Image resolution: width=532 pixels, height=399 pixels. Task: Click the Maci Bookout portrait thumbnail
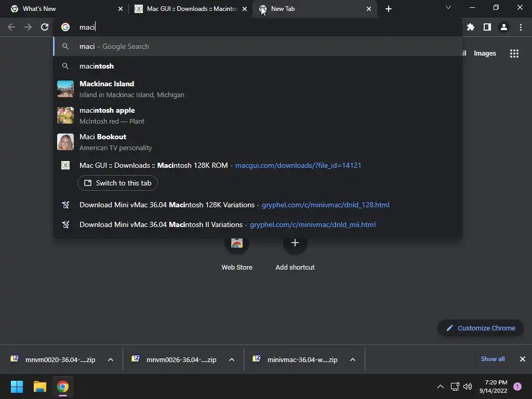[65, 142]
